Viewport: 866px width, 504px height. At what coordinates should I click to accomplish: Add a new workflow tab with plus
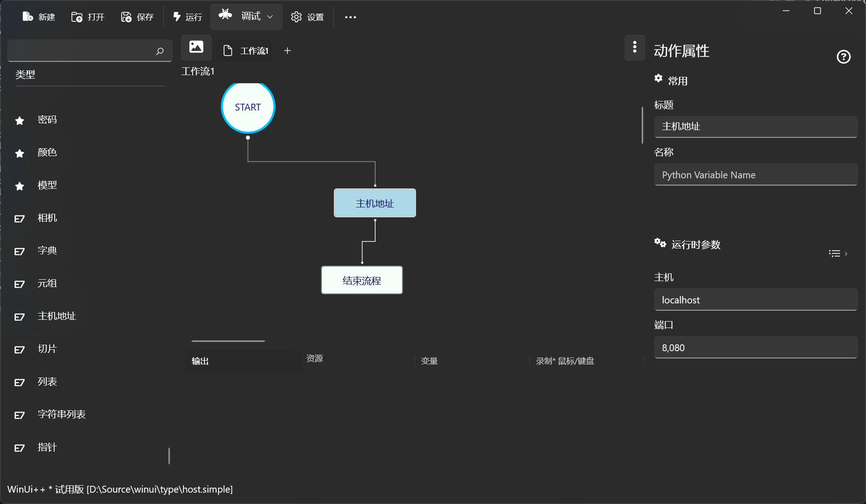click(x=287, y=51)
